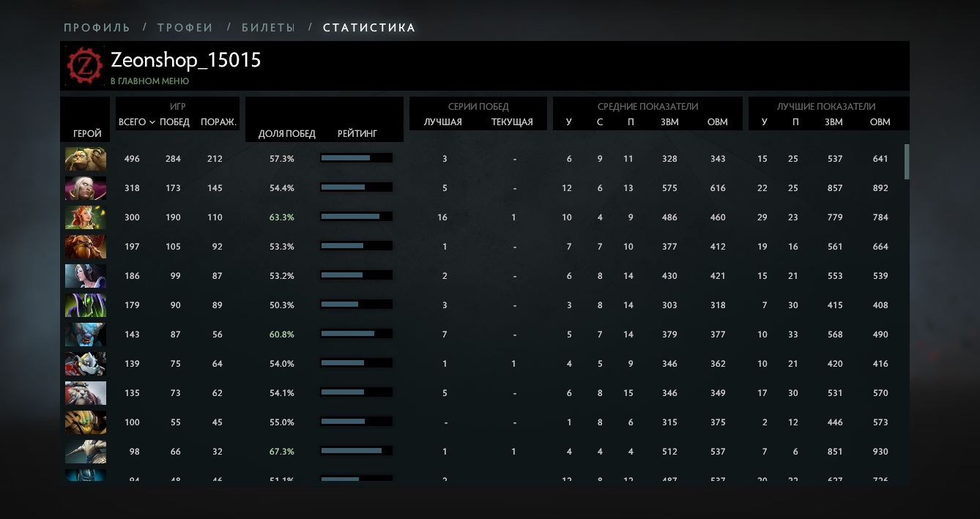Click the 930 best ОВМ value
The image size is (980, 519).
(x=880, y=452)
